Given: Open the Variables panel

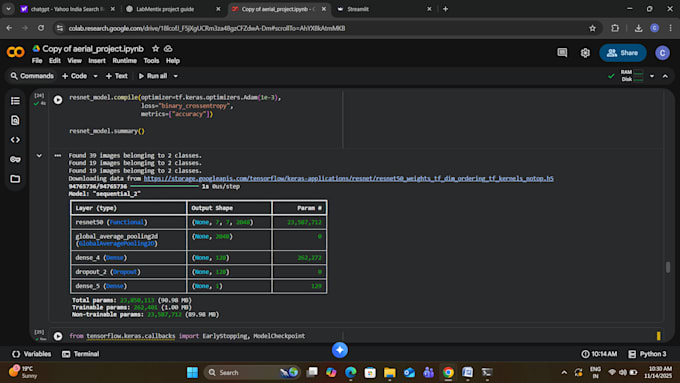Looking at the screenshot, I should click(x=31, y=354).
